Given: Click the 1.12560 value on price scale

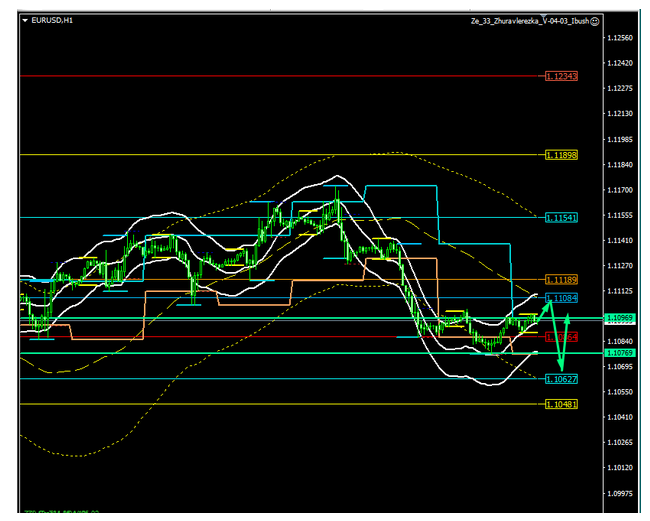Looking at the screenshot, I should click(x=619, y=38).
